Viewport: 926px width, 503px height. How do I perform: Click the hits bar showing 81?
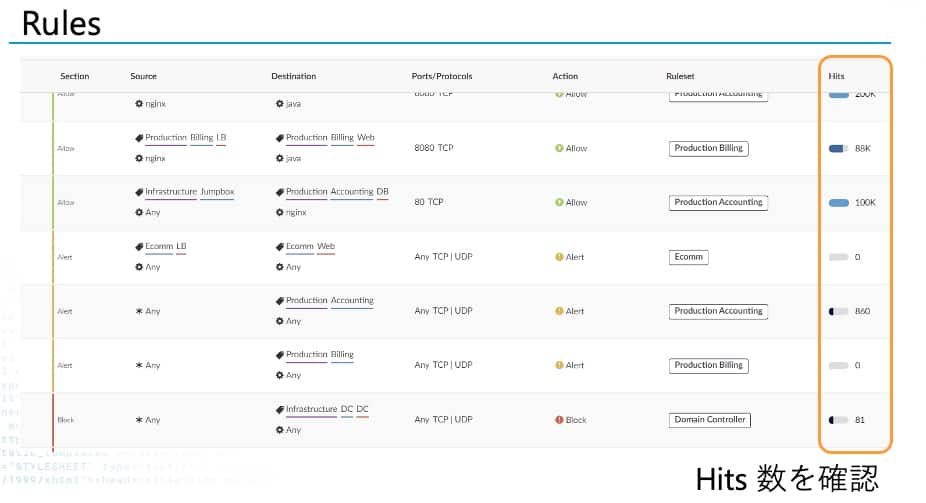[838, 420]
